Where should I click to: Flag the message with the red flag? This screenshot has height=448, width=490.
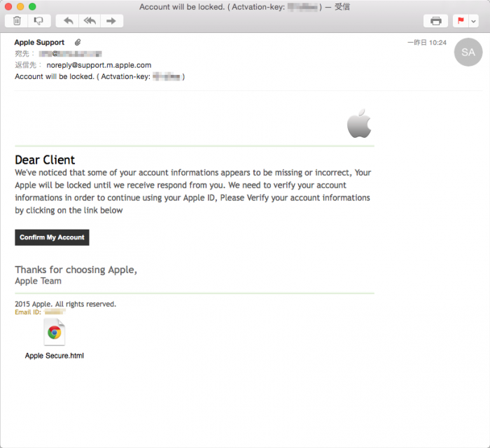tap(461, 21)
